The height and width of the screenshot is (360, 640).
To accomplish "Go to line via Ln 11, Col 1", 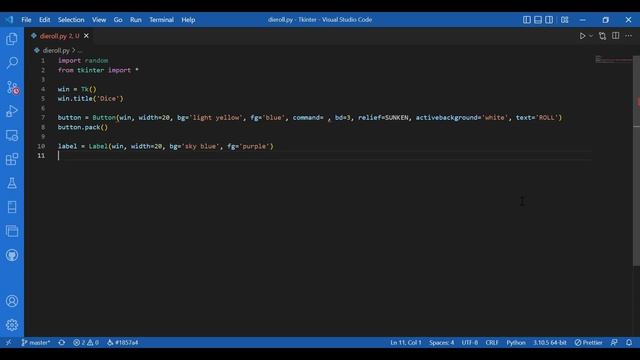I will pyautogui.click(x=406, y=342).
